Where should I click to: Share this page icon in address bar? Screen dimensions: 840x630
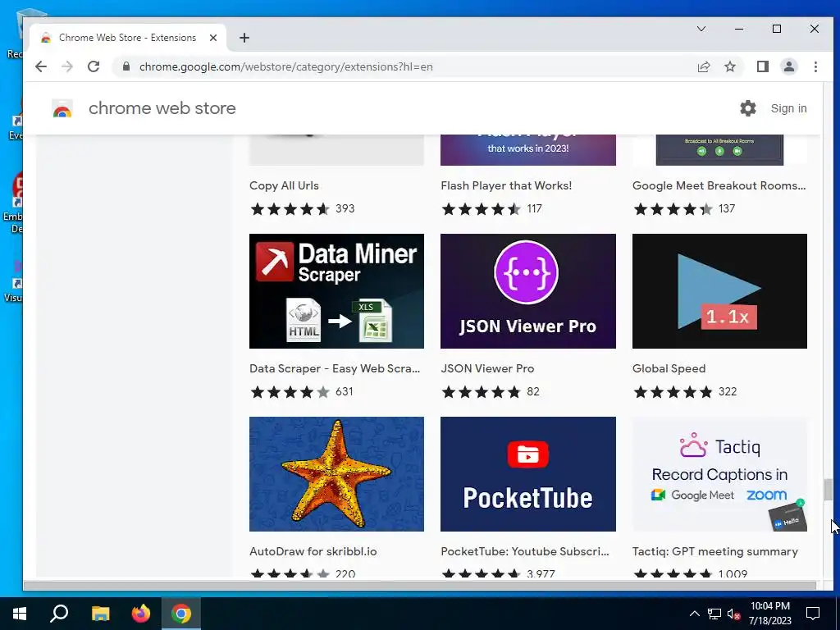[703, 66]
